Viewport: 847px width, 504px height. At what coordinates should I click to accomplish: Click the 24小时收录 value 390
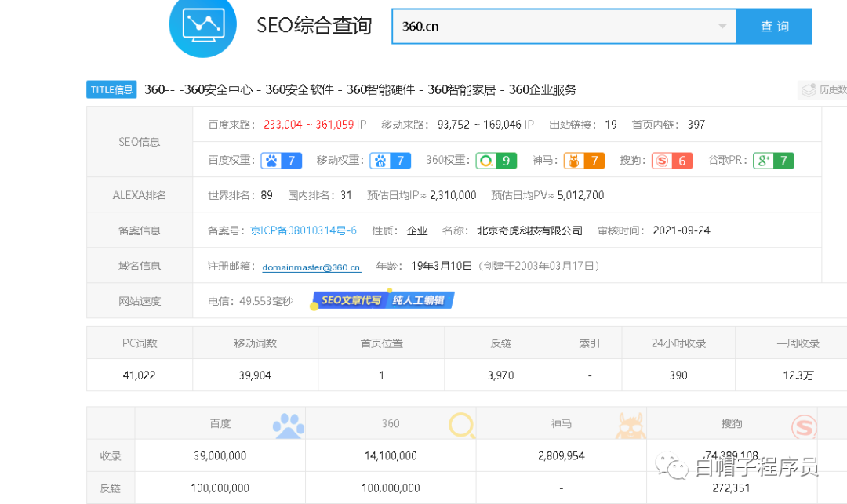pos(678,375)
